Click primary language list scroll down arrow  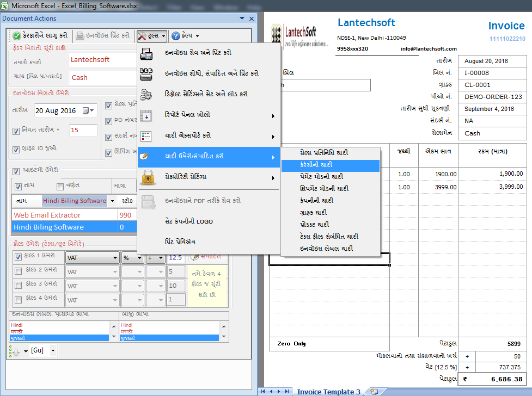point(114,337)
